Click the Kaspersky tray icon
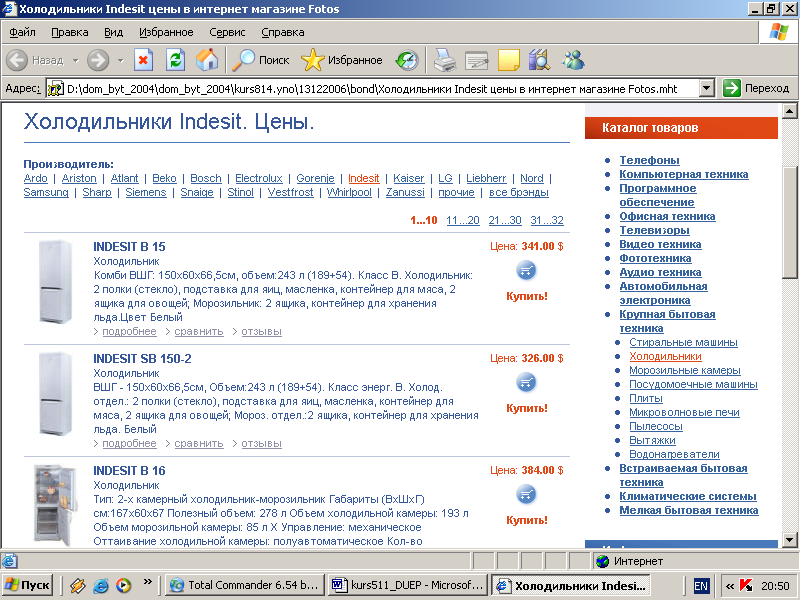 pos(746,586)
